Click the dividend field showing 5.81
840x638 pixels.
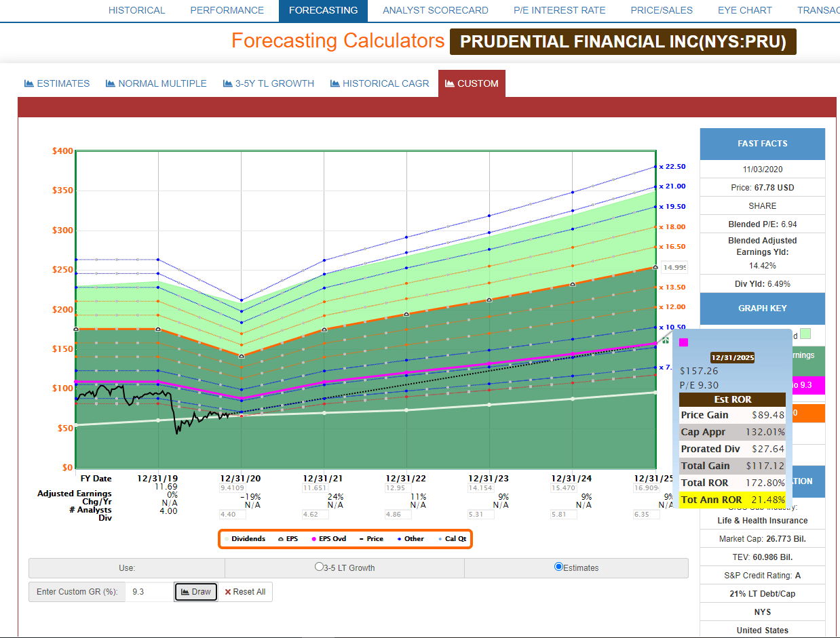(562, 515)
